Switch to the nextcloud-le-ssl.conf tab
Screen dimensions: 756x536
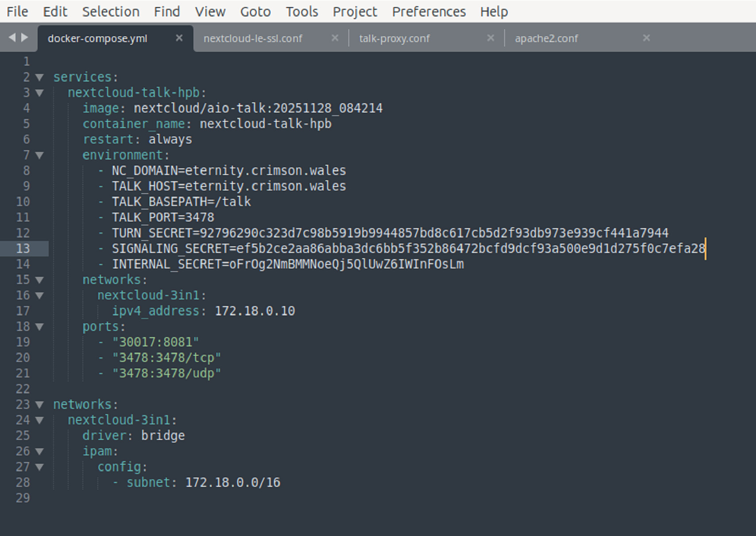tap(253, 39)
